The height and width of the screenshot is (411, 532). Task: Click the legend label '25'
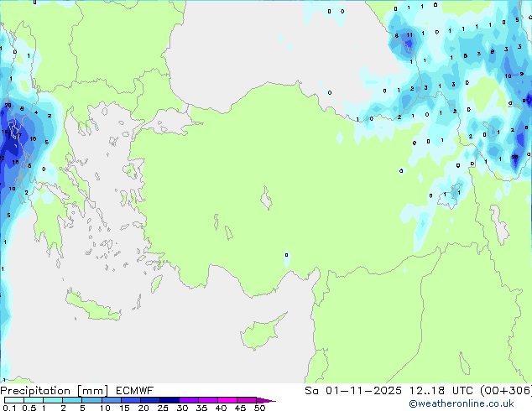[x=163, y=408]
